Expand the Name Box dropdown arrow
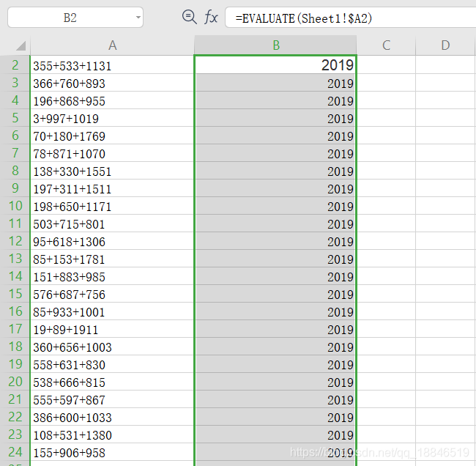This screenshot has height=466, width=476. [138, 18]
